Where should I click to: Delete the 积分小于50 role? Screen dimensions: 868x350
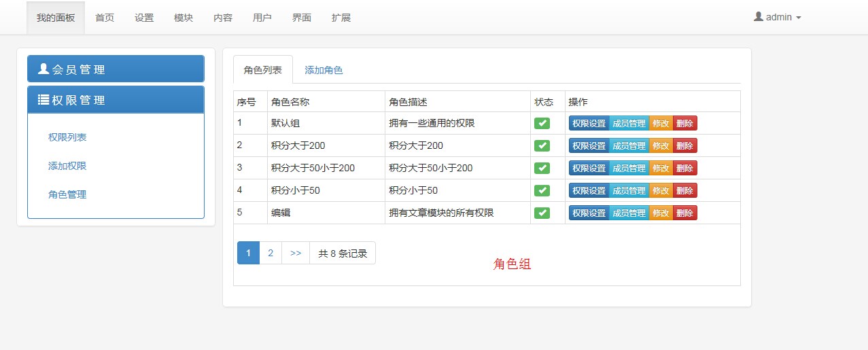(684, 190)
